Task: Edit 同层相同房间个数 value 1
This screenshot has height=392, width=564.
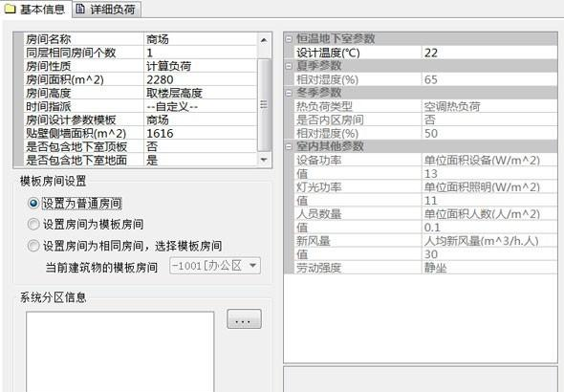Action: (x=201, y=53)
